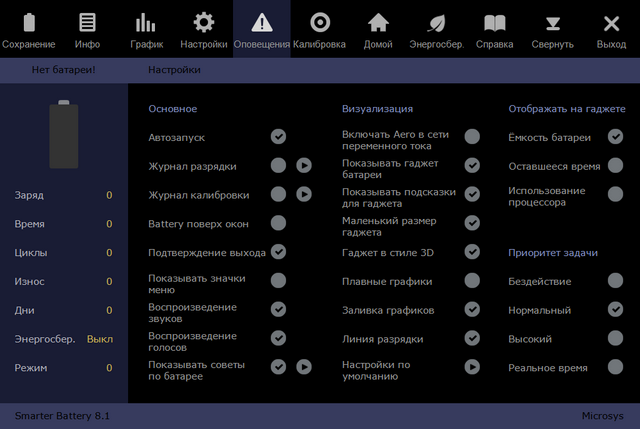Enable the Журнал разрядки toggle

point(278,165)
